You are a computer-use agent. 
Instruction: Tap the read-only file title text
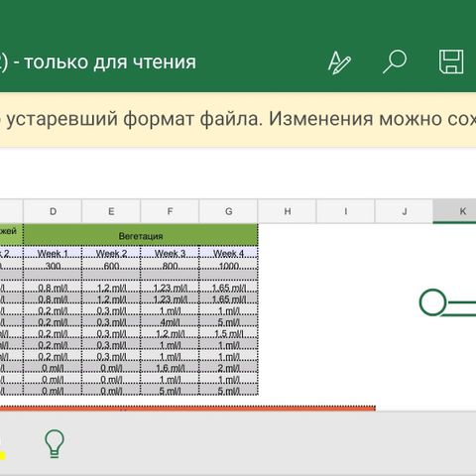pyautogui.click(x=98, y=62)
